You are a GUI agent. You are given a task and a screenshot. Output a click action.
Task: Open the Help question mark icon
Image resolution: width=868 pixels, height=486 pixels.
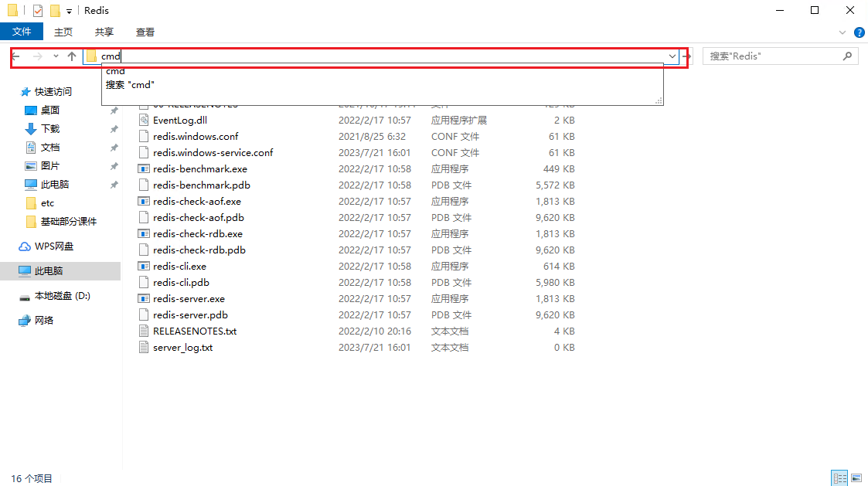859,32
